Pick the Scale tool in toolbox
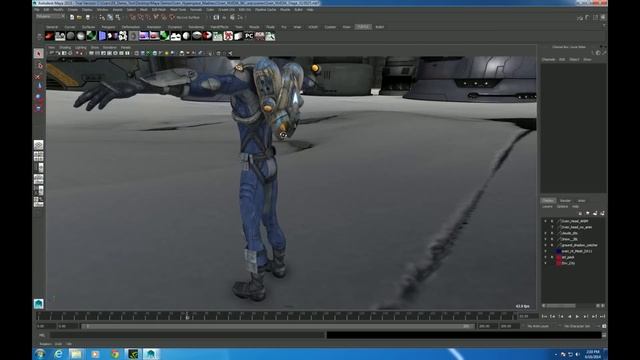Image resolution: width=640 pixels, height=360 pixels. 39,108
